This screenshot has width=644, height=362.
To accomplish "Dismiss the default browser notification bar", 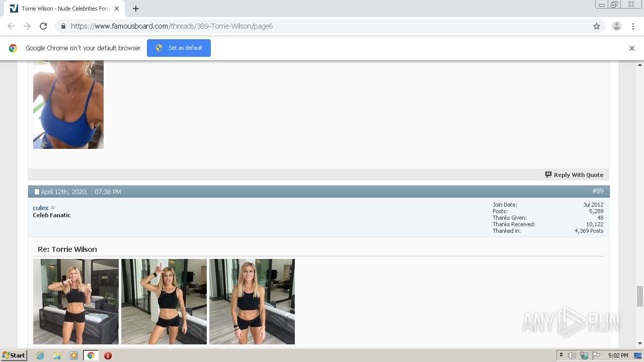I will [632, 48].
